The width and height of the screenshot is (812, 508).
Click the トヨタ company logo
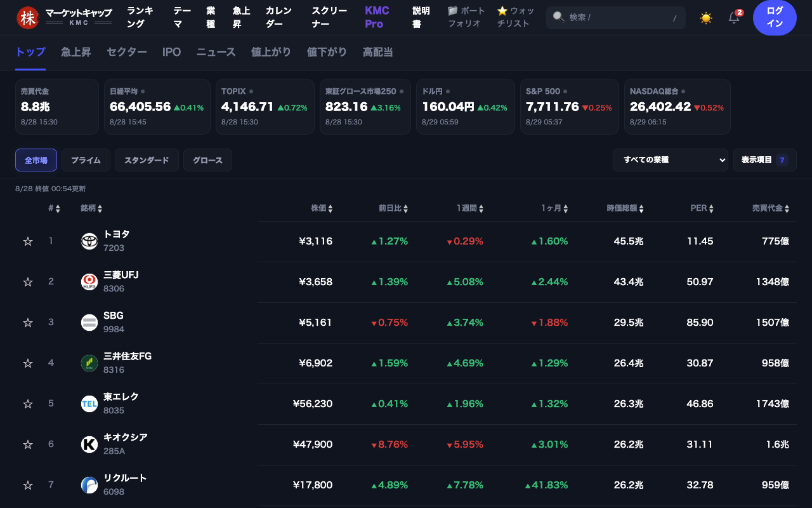[89, 241]
